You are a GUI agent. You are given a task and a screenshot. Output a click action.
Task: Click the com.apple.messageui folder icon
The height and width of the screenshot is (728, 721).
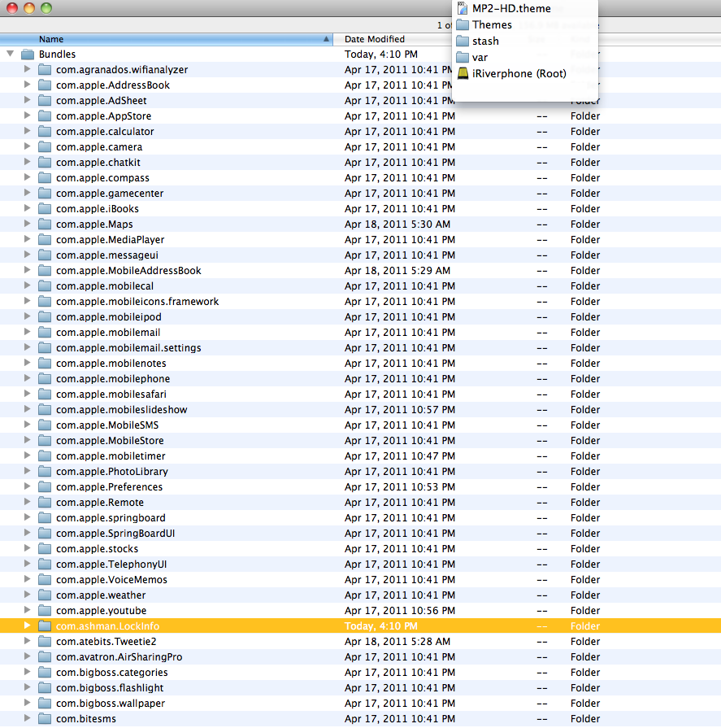[45, 255]
